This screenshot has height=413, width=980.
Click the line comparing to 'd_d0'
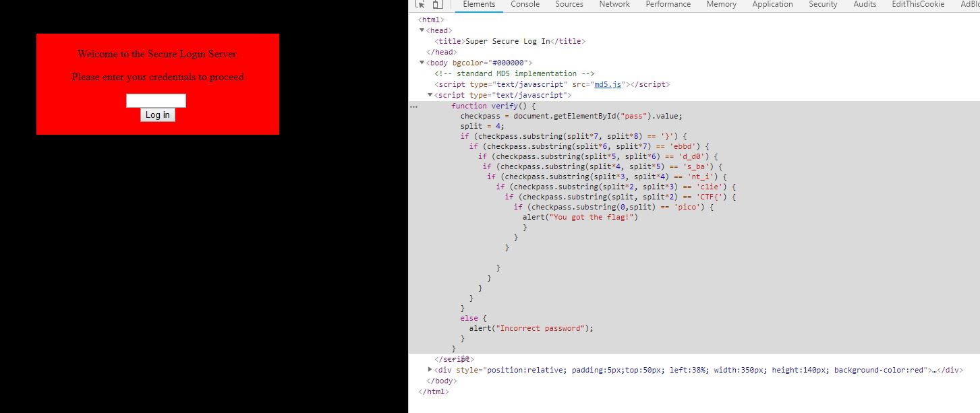point(598,156)
